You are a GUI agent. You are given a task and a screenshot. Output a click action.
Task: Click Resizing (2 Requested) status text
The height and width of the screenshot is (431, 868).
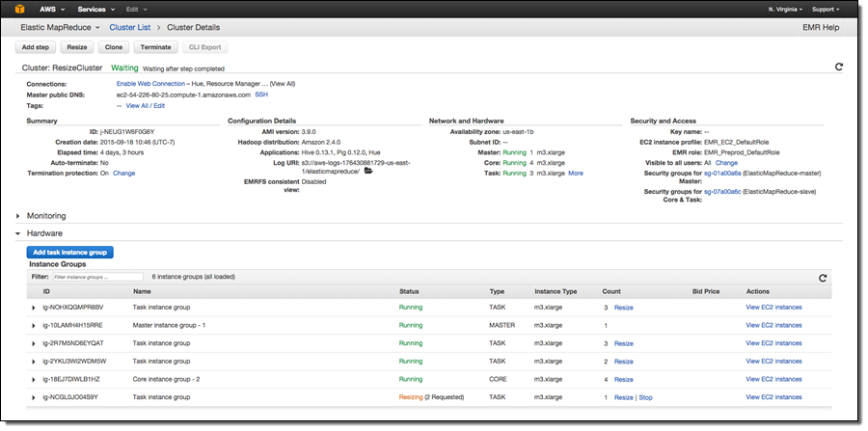(431, 396)
